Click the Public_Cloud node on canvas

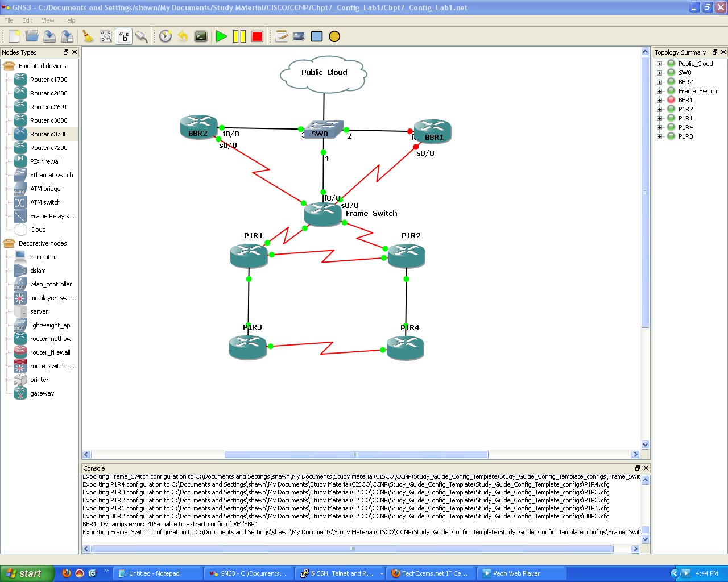324,73
